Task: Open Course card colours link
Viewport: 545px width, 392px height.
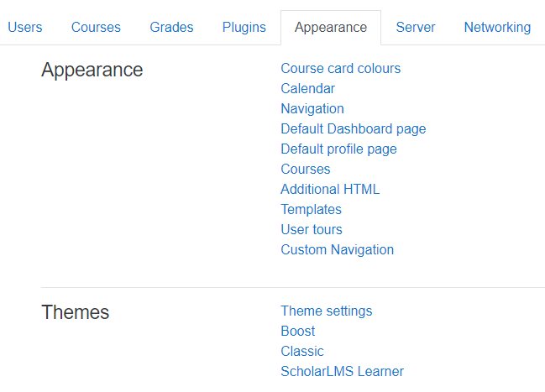Action: pyautogui.click(x=341, y=69)
